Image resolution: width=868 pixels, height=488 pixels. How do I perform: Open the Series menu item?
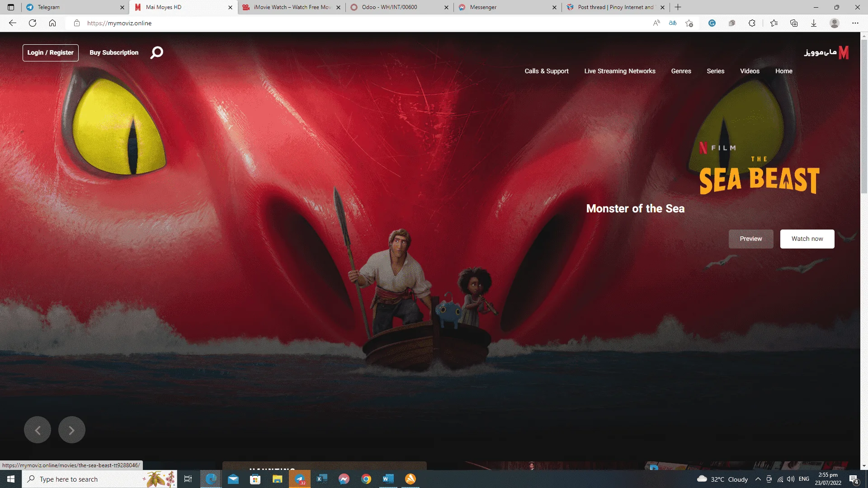click(x=716, y=71)
